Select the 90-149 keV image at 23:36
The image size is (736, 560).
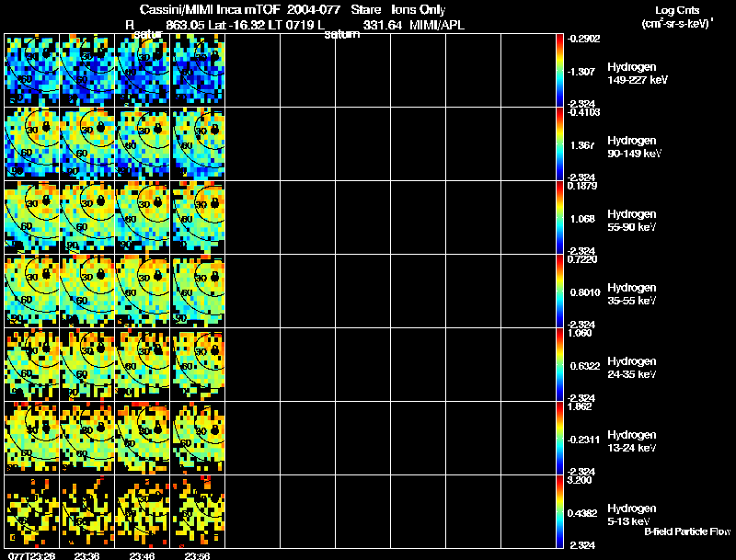click(86, 144)
